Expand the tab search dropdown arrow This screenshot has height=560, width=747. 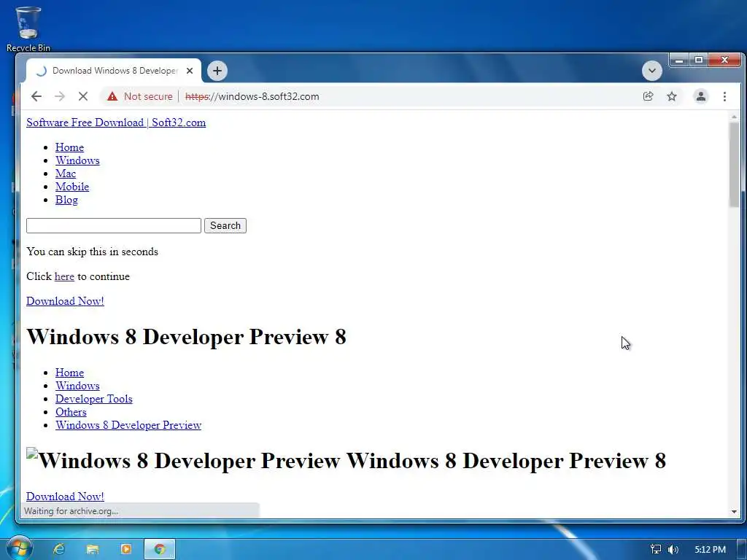pos(651,71)
